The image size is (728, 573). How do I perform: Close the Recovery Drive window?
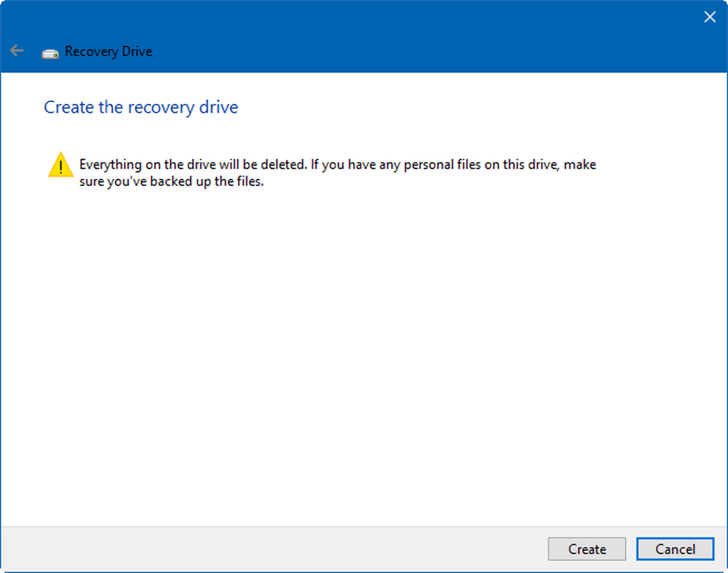coord(709,17)
